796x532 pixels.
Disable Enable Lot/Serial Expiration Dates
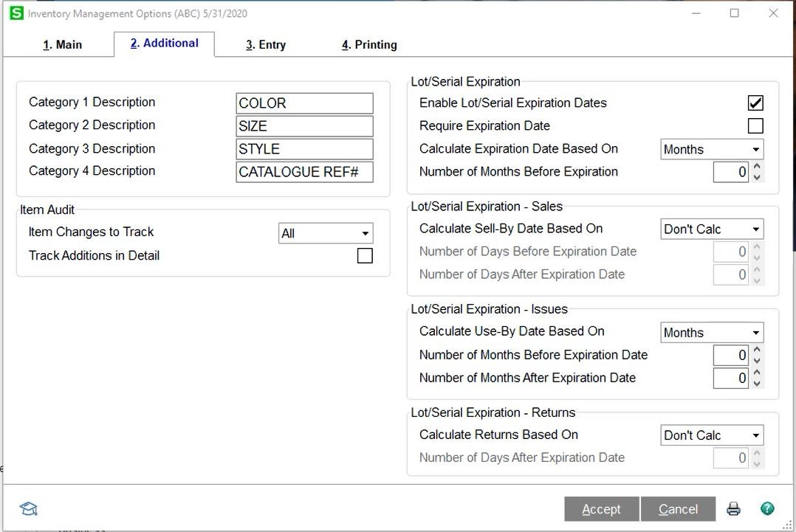pyautogui.click(x=755, y=103)
